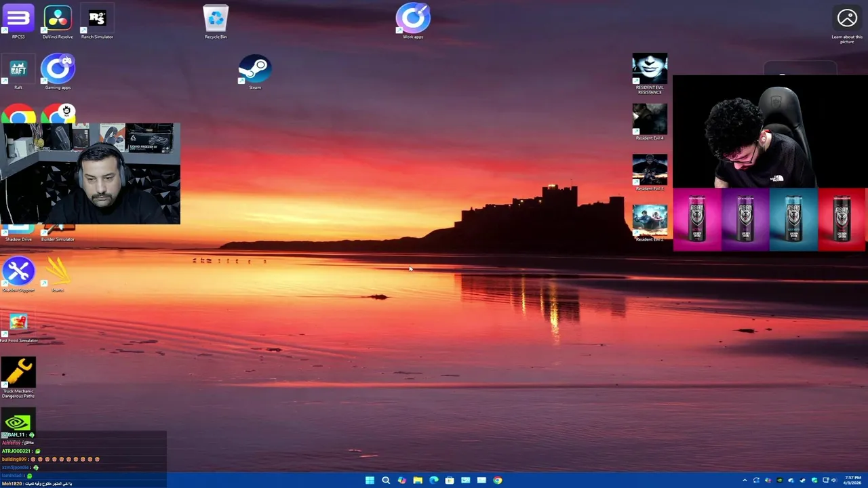Screen dimensions: 868x488
Task: Click the right webcam overlay of seated streamer
Action: click(x=770, y=131)
